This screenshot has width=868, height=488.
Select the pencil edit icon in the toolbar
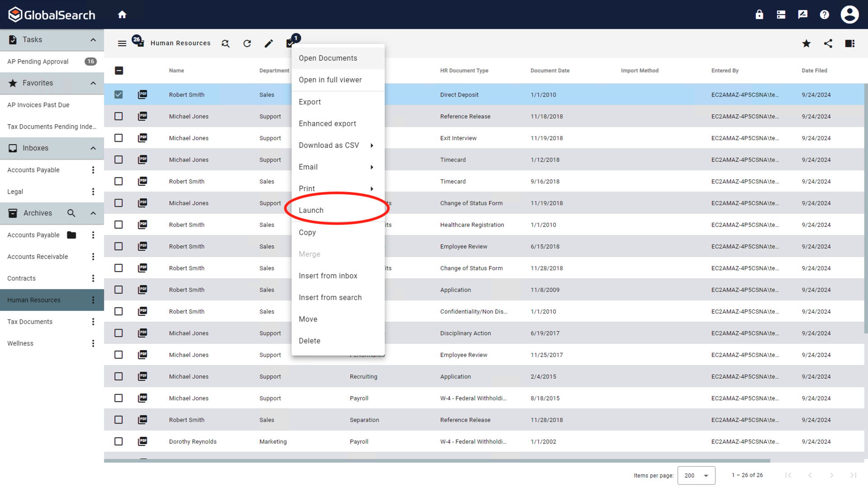click(269, 43)
